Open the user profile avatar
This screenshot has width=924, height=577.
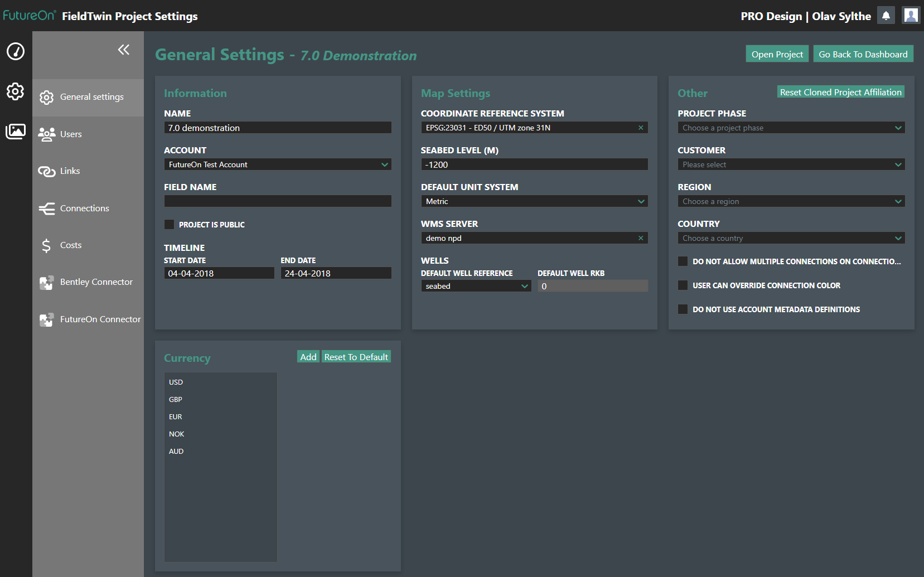coord(911,16)
